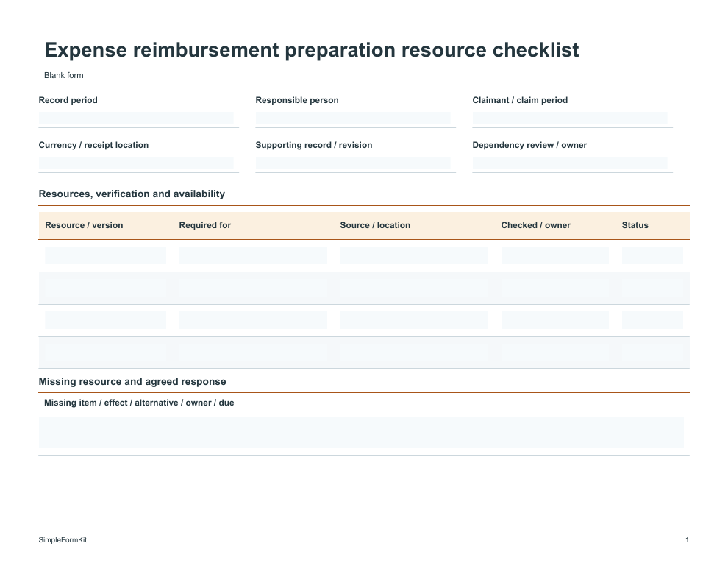
Task: Select the 'Required for' column header
Action: [x=204, y=225]
